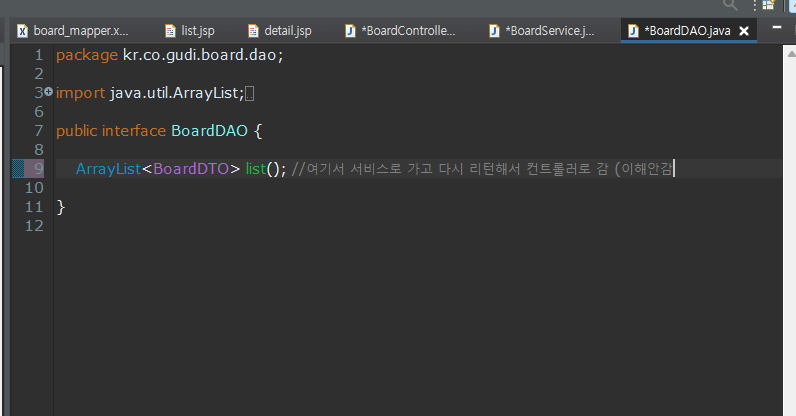Open the *BoardService.j... tab
Screen dimensions: 796x416
(x=543, y=31)
